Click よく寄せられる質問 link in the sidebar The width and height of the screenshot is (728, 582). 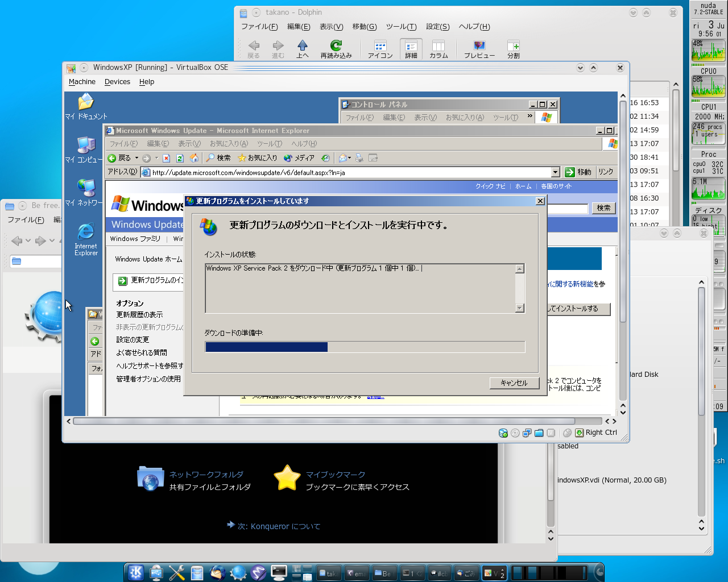(x=142, y=353)
